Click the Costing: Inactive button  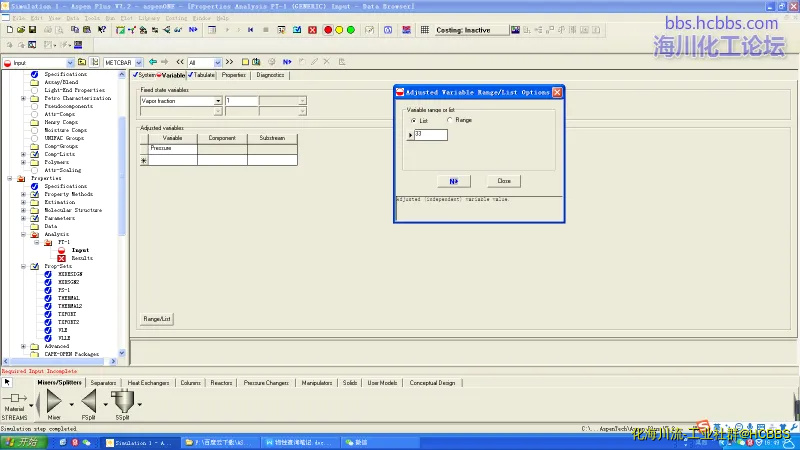pyautogui.click(x=470, y=30)
